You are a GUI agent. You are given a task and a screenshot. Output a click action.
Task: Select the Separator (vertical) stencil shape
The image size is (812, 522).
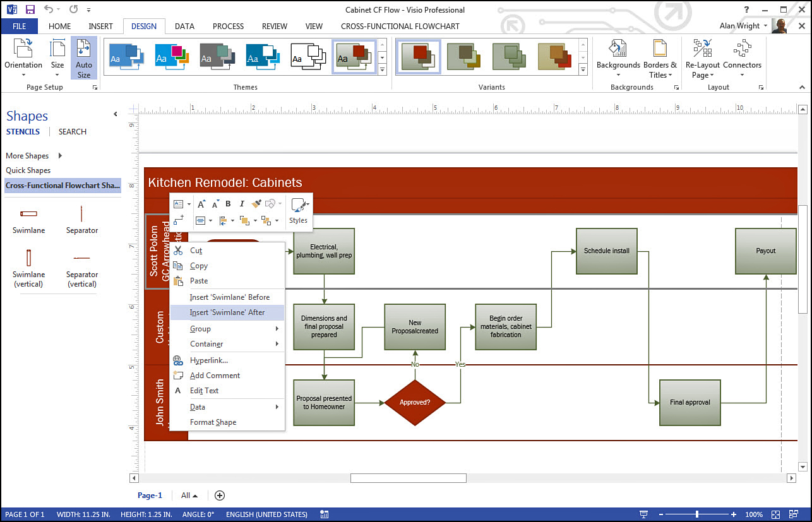pyautogui.click(x=82, y=268)
